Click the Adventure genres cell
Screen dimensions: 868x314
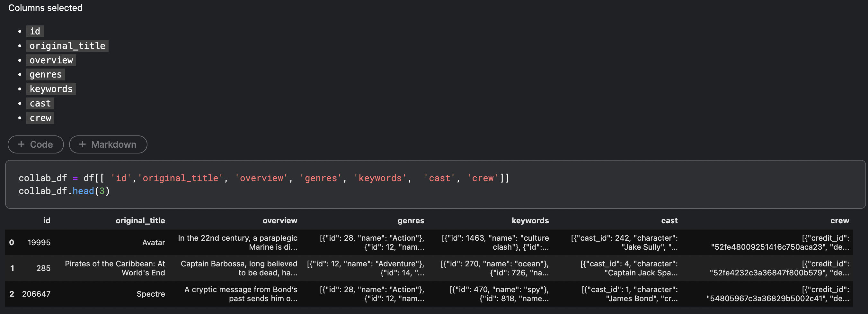(366, 268)
